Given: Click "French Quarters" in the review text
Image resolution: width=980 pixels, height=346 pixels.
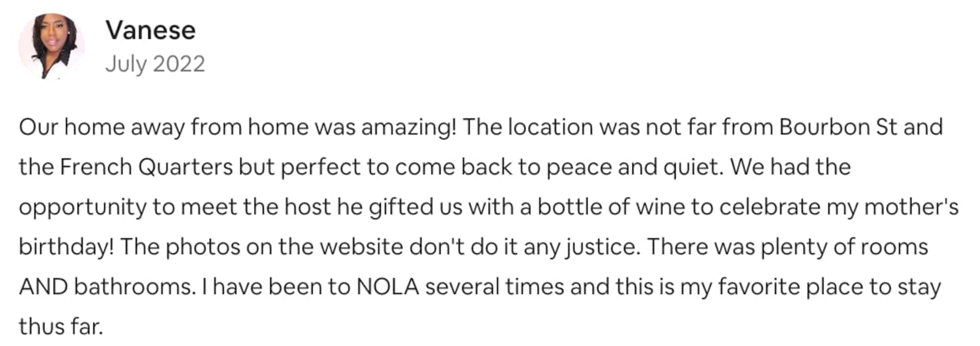Looking at the screenshot, I should coord(146,167).
